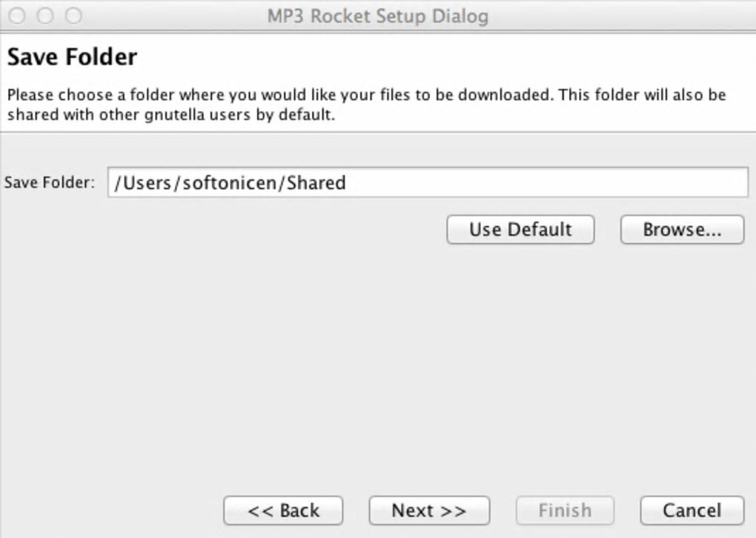
Task: Click the Use Default button
Action: pyautogui.click(x=520, y=230)
